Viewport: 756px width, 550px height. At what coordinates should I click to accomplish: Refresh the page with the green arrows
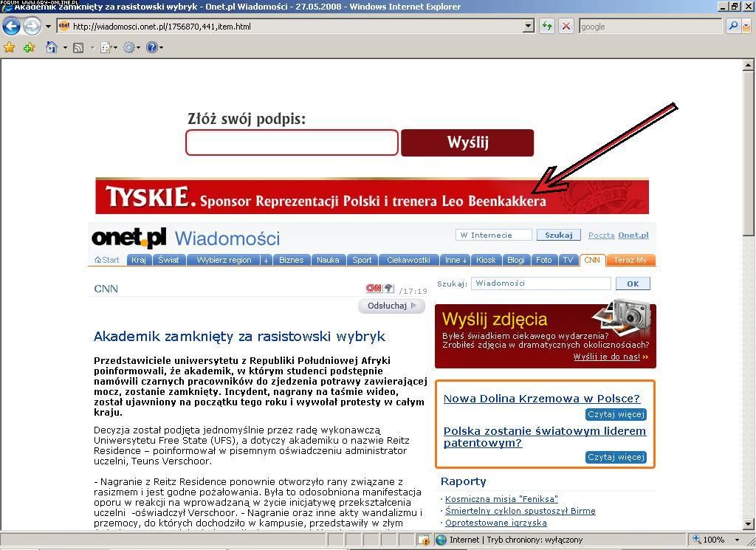tap(547, 26)
